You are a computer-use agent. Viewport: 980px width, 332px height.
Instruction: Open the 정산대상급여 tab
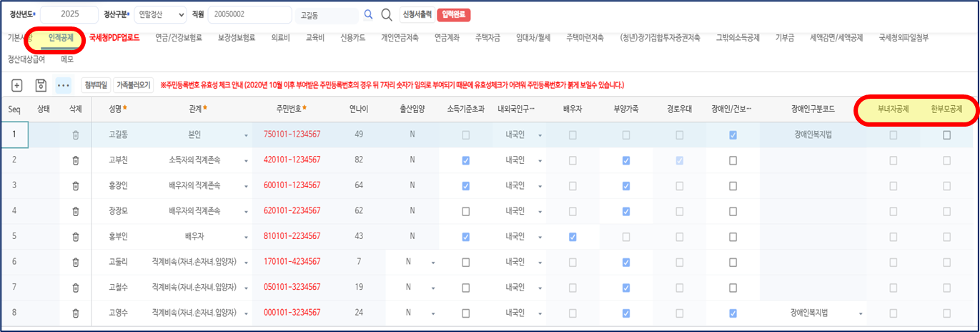pyautogui.click(x=25, y=59)
